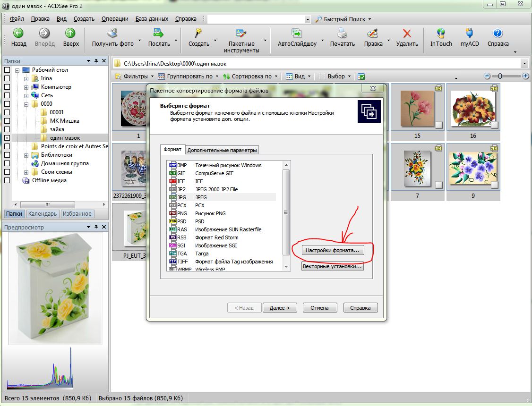Image resolution: width=532 pixels, height=406 pixels.
Task: Collapse the 0000 folder node
Action: [26, 104]
